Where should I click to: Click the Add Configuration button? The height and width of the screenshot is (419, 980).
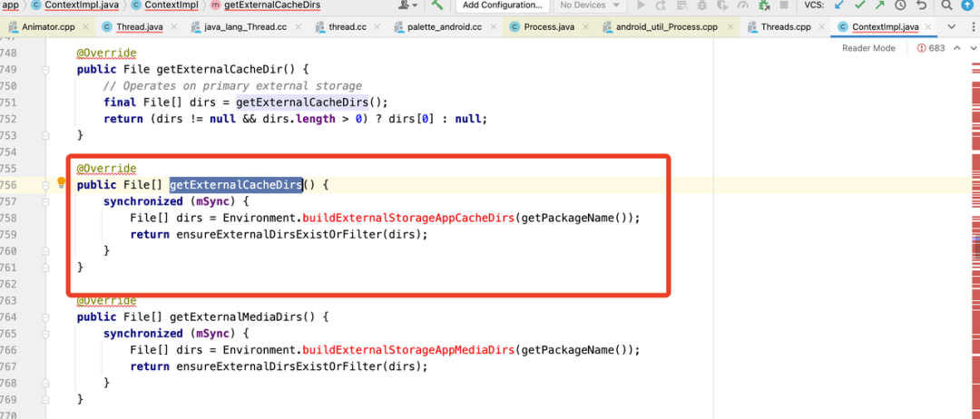click(502, 5)
